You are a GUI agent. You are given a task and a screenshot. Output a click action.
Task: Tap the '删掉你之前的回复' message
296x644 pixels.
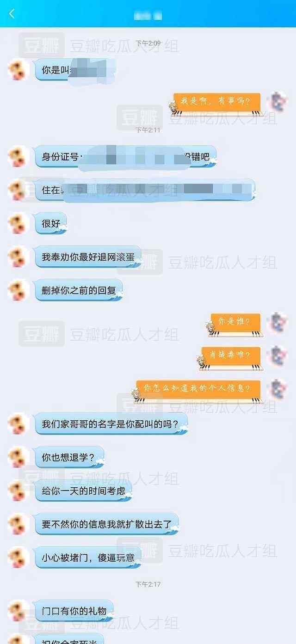[79, 290]
